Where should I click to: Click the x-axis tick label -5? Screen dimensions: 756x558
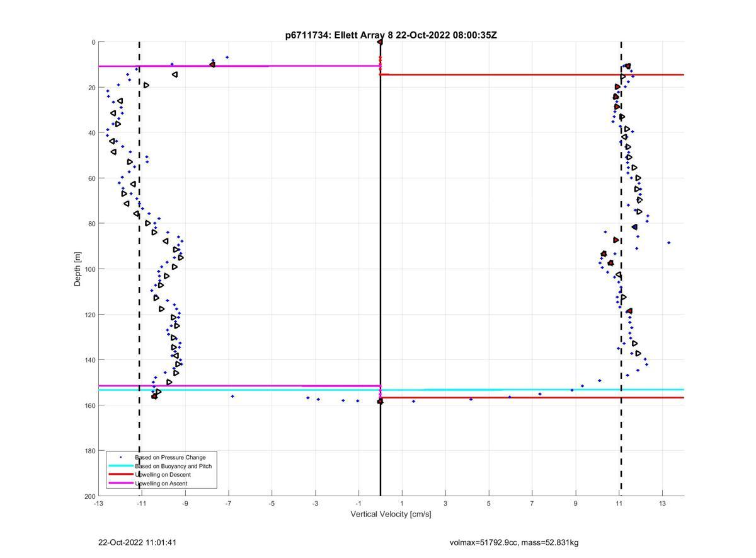click(x=272, y=504)
